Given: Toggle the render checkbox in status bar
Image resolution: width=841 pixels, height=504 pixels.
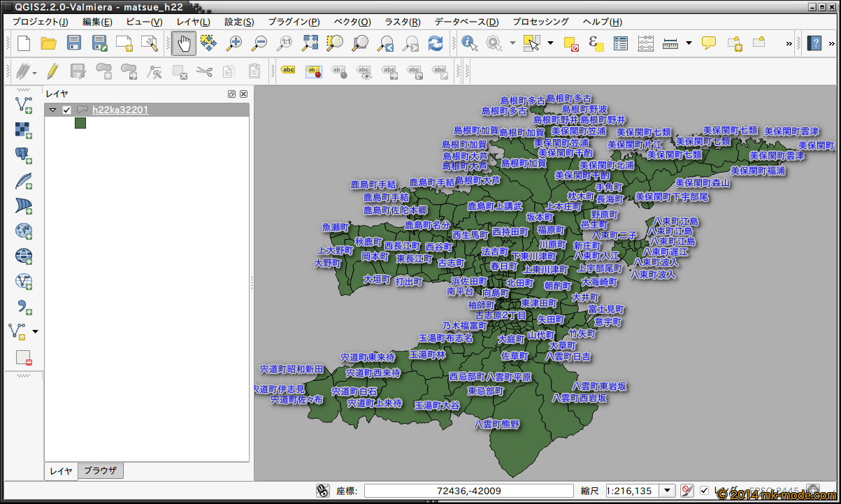Looking at the screenshot, I should point(704,491).
